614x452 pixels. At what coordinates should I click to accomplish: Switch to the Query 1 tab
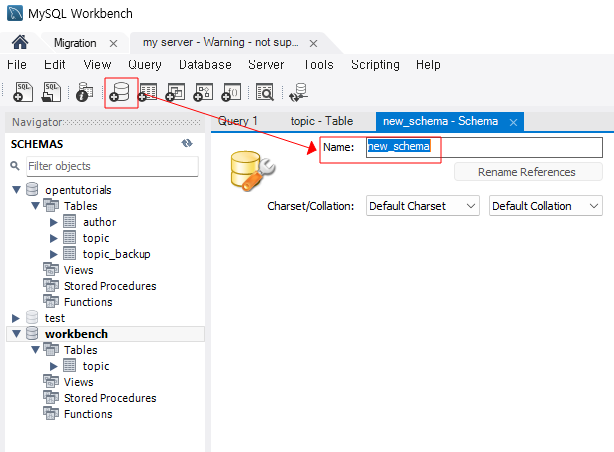[238, 121]
